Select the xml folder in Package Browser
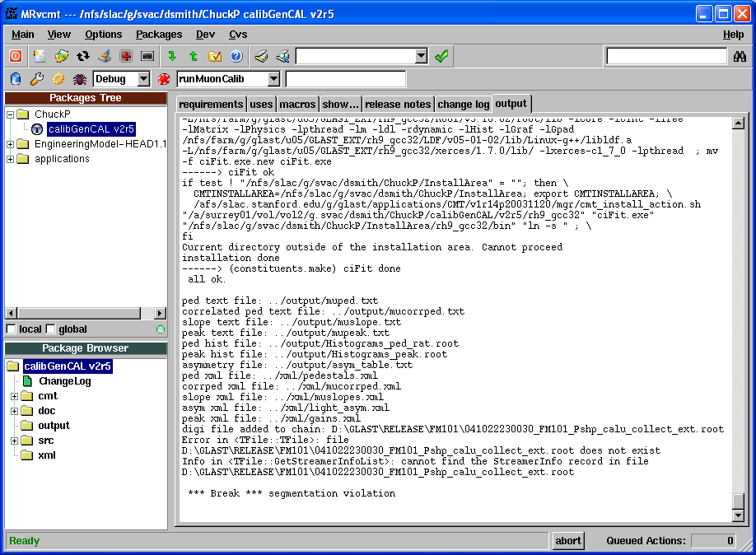 (x=47, y=455)
